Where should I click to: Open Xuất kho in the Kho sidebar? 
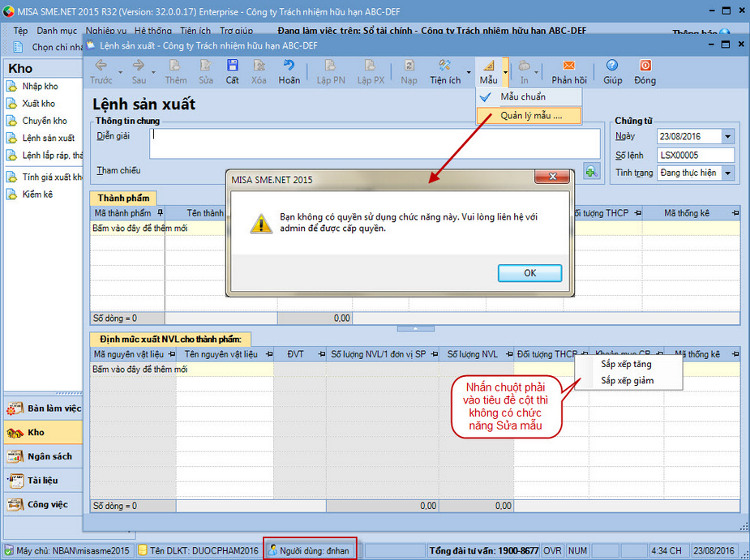39,103
